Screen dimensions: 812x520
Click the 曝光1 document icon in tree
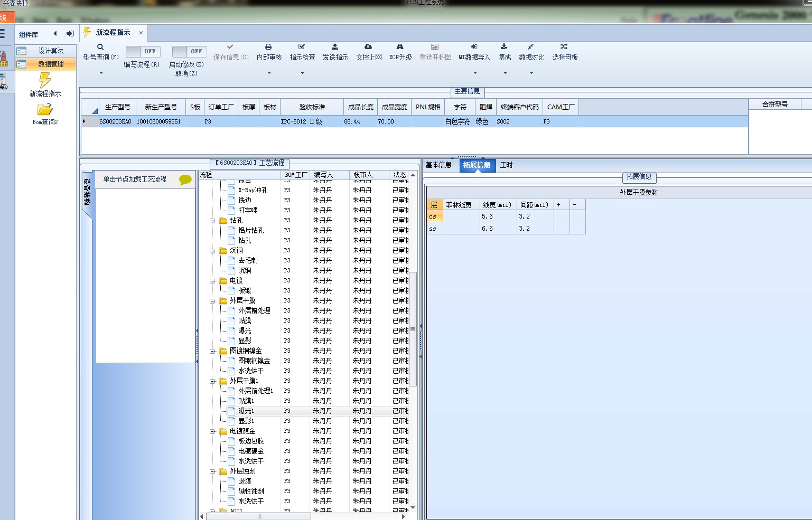[x=231, y=411]
